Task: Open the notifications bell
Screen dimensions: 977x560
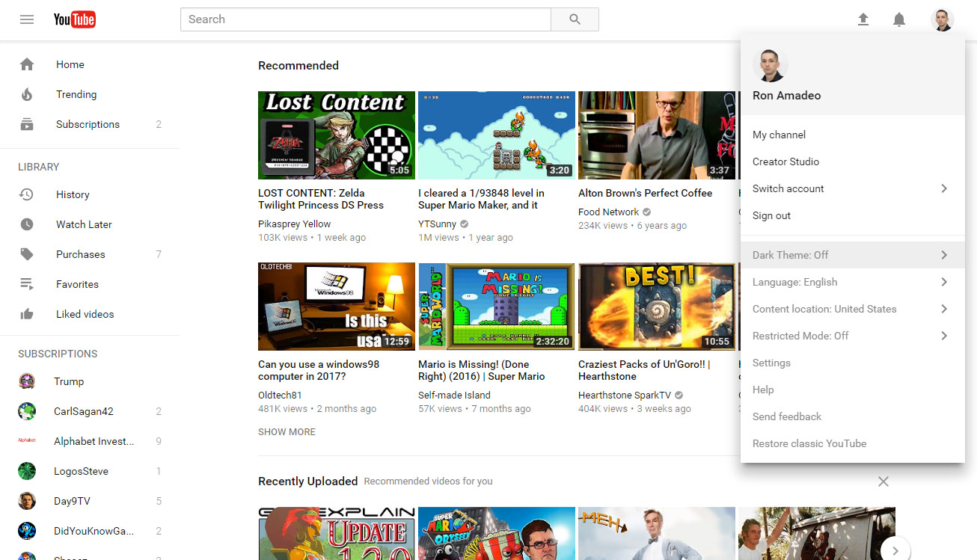Action: 899,19
